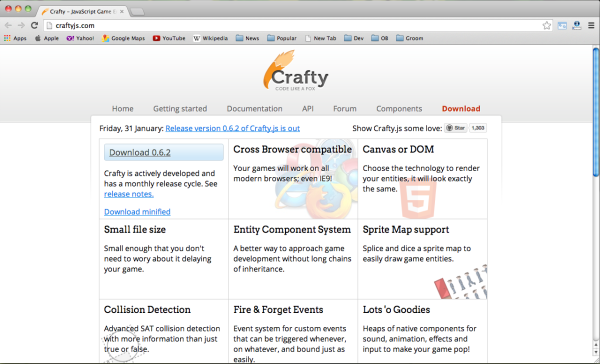Click the Download minified link
This screenshot has width=600, height=364.
[137, 212]
